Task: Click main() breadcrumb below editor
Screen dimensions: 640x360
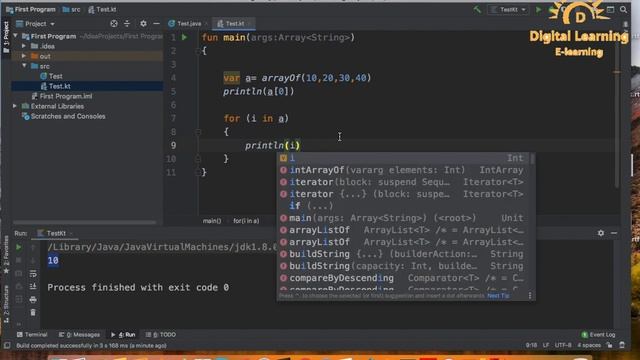Action: (x=212, y=221)
